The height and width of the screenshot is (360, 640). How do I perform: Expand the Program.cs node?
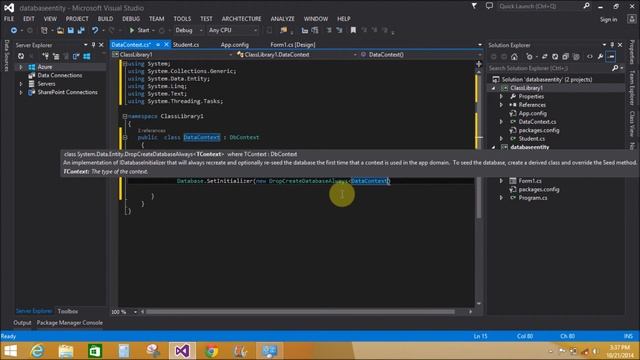[x=502, y=198]
